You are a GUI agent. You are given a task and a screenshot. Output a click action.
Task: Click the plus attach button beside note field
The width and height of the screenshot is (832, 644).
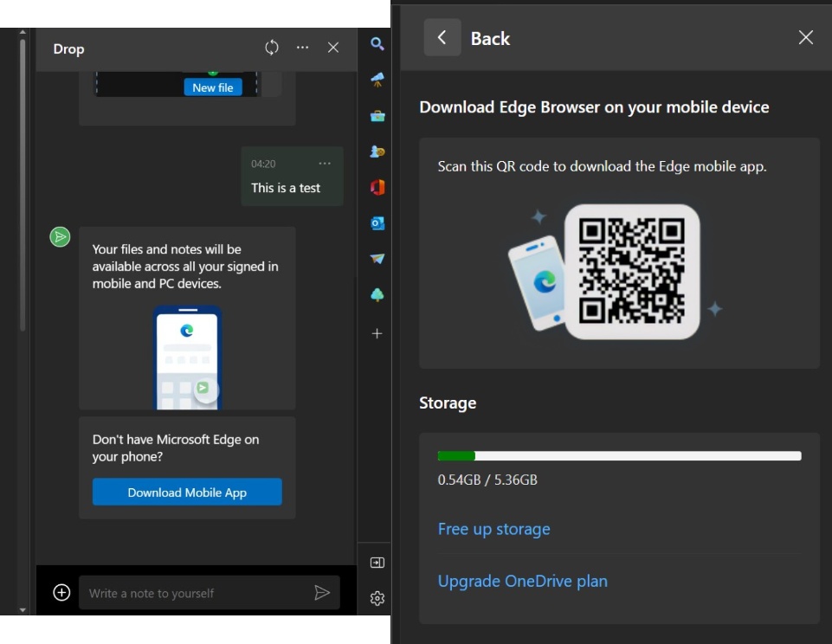pos(61,593)
